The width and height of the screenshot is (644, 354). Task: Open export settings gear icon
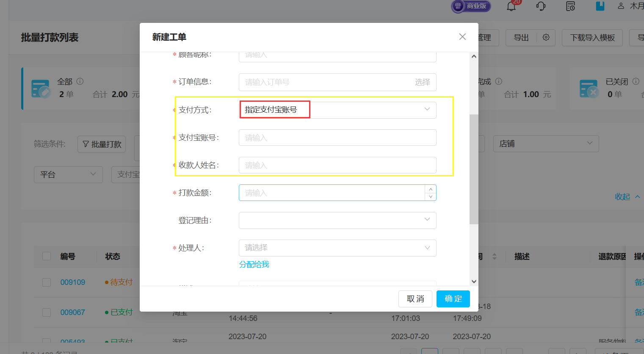coord(546,37)
